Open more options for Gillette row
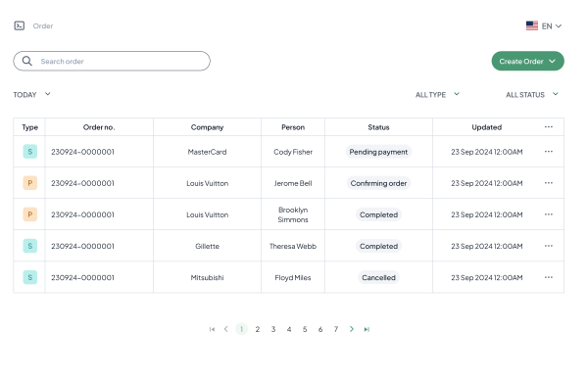The image size is (588, 378). click(548, 246)
